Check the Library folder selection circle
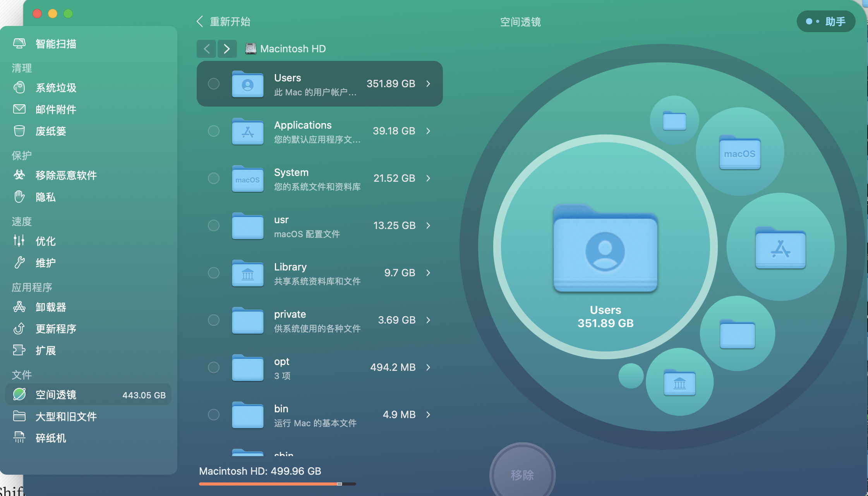868x496 pixels. point(214,273)
